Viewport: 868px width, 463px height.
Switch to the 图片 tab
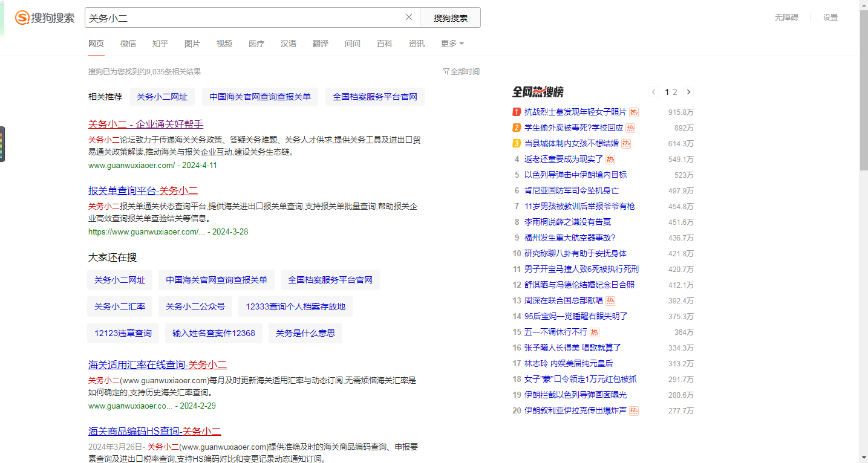(192, 44)
